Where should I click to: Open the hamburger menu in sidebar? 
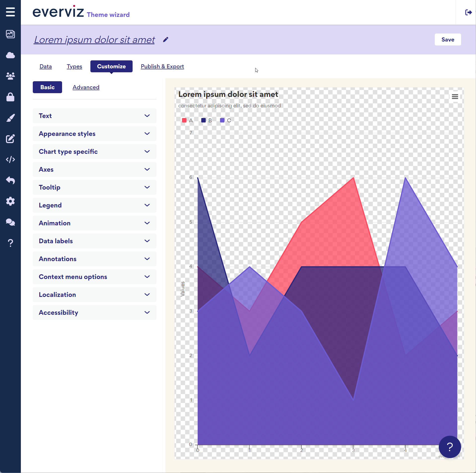pyautogui.click(x=10, y=12)
